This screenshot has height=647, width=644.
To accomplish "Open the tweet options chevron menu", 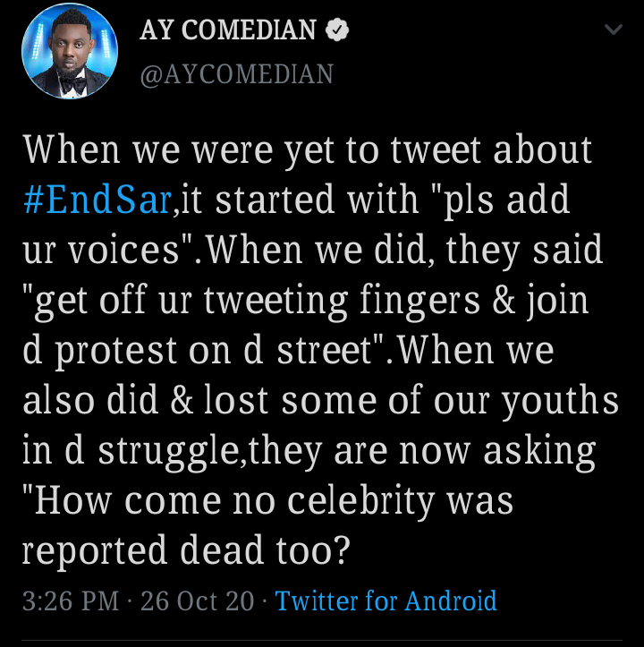I will 613,30.
